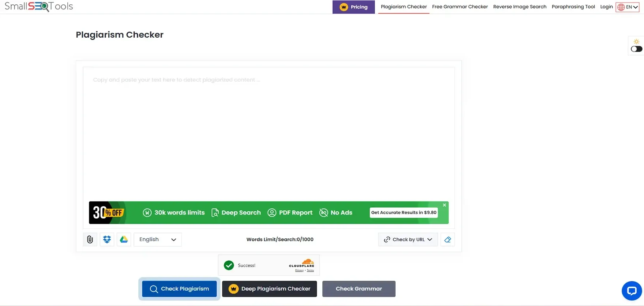The height and width of the screenshot is (306, 644).
Task: Expand the Check by URL dropdown
Action: 408,239
